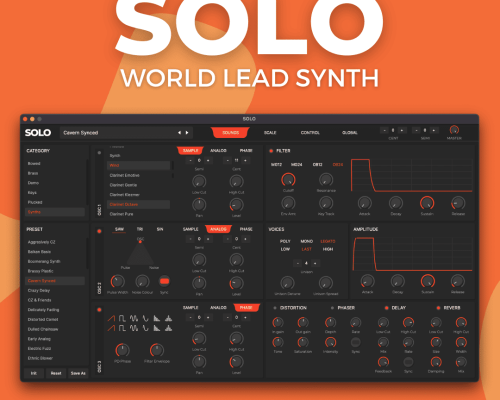500x400 pixels.
Task: Set voice mode to POLY
Action: click(x=285, y=241)
